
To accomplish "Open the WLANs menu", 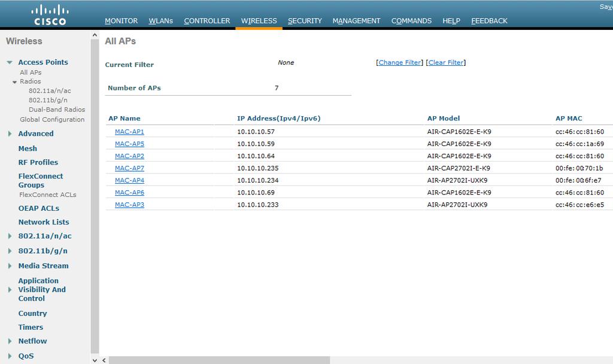I will 160,21.
